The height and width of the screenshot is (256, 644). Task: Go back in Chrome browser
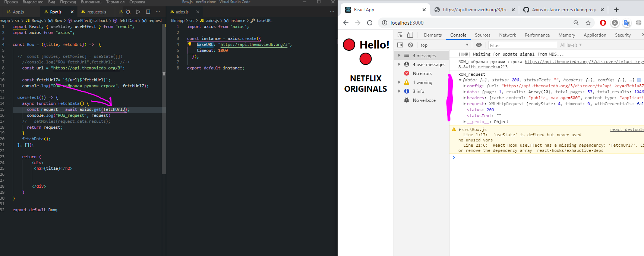click(x=345, y=23)
